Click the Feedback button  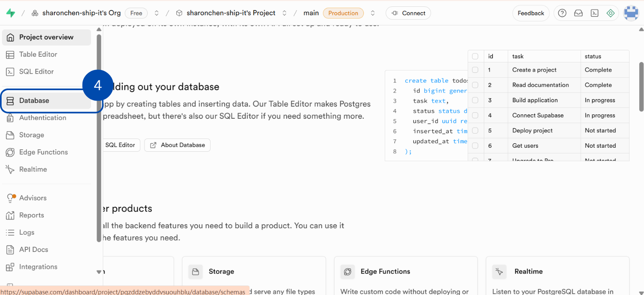530,13
